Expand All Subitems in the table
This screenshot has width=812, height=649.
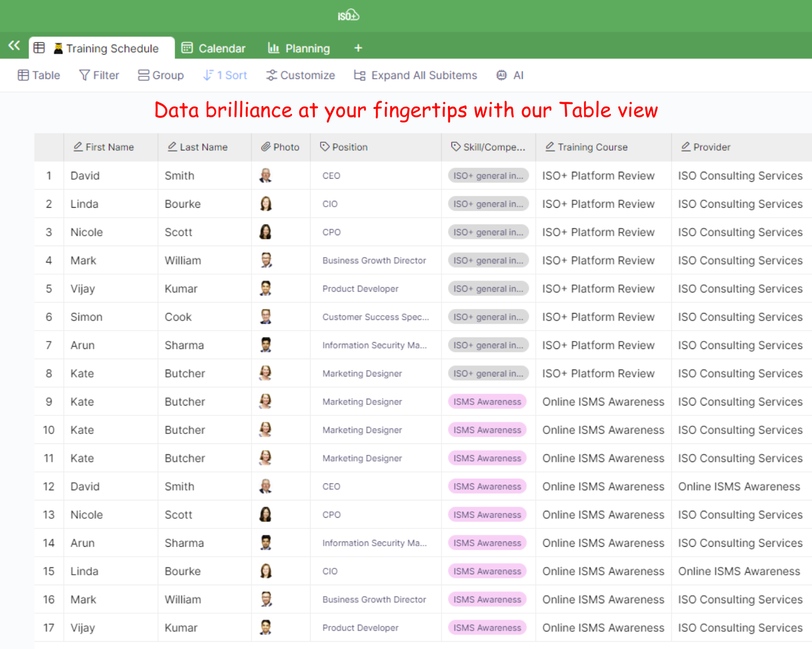point(415,75)
